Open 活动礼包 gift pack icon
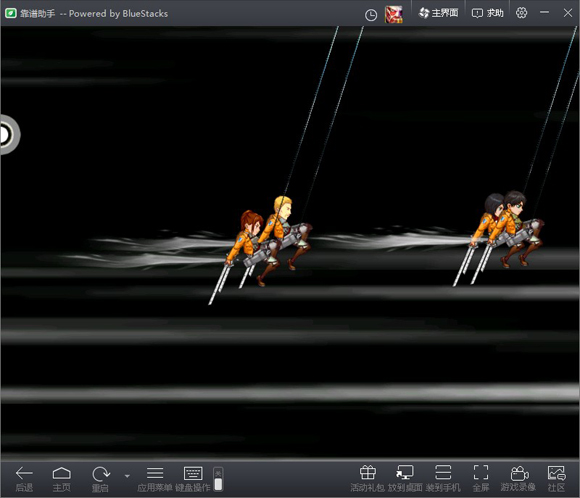The image size is (580, 498). click(x=367, y=479)
